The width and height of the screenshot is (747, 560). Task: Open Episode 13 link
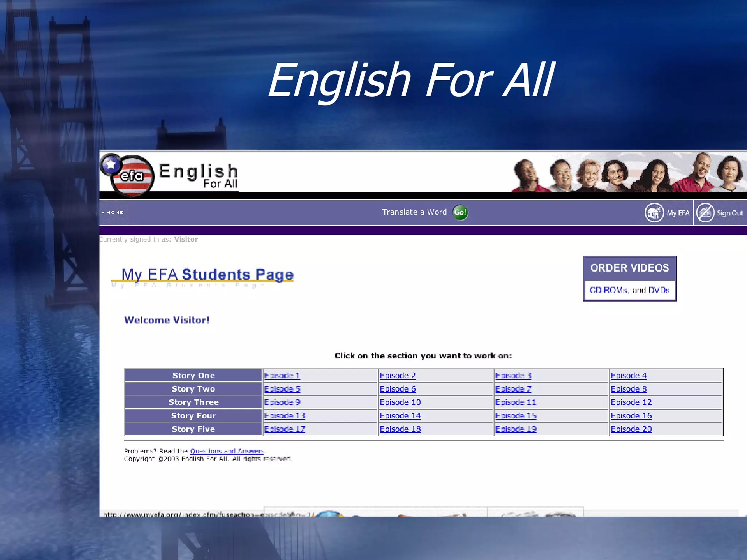click(285, 416)
